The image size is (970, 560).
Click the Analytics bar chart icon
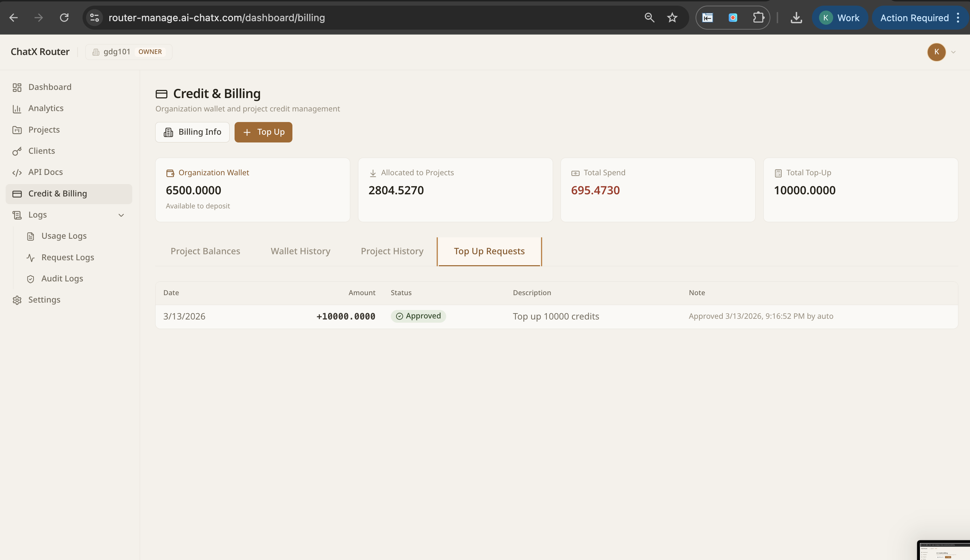tap(17, 109)
